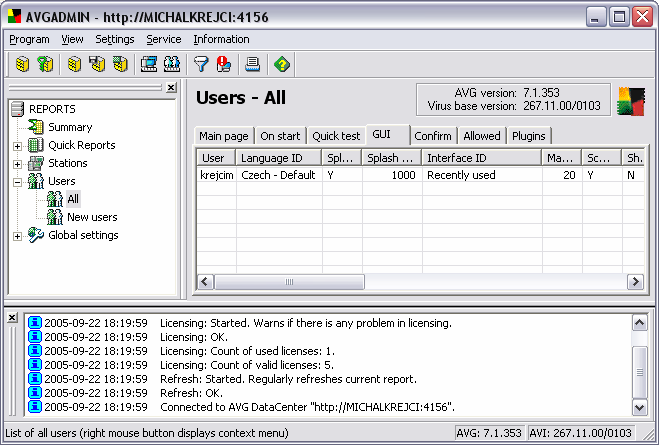This screenshot has width=659, height=445.
Task: Click the Sc... column header
Action: point(601,158)
